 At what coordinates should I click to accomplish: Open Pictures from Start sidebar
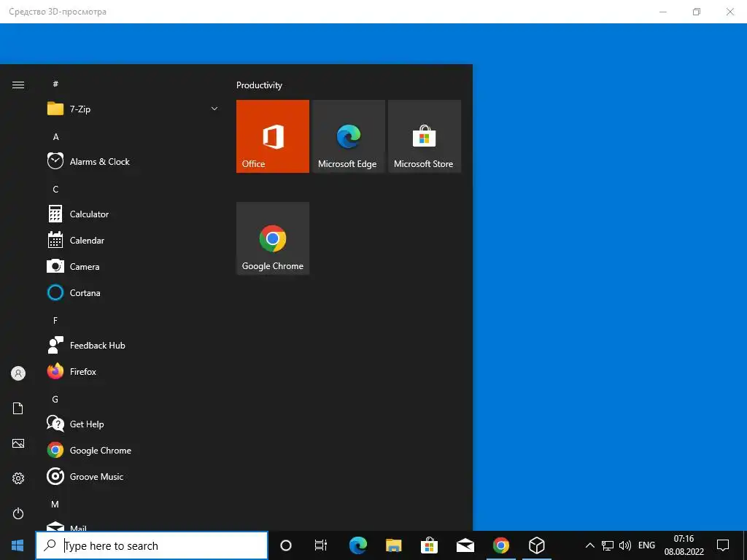click(18, 443)
